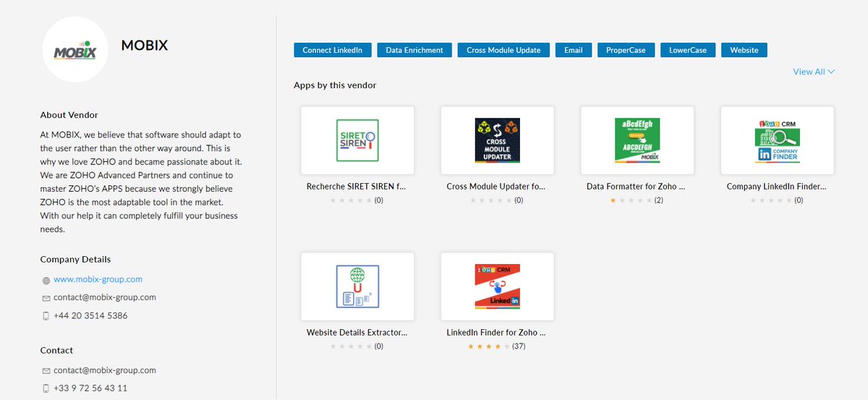This screenshot has height=400, width=868.
Task: Click envelope icon under Contact section
Action: pyautogui.click(x=46, y=370)
